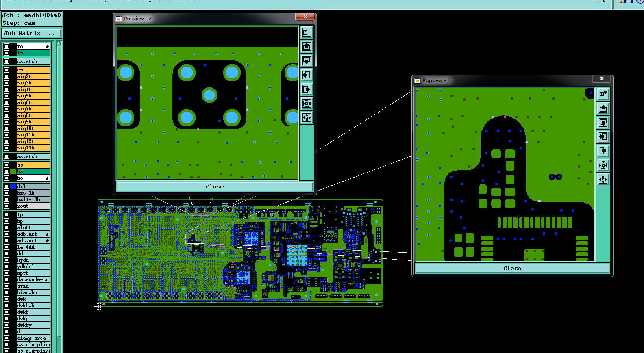Close Popview - 1 with the X button
The image size is (644, 353).
click(x=602, y=78)
